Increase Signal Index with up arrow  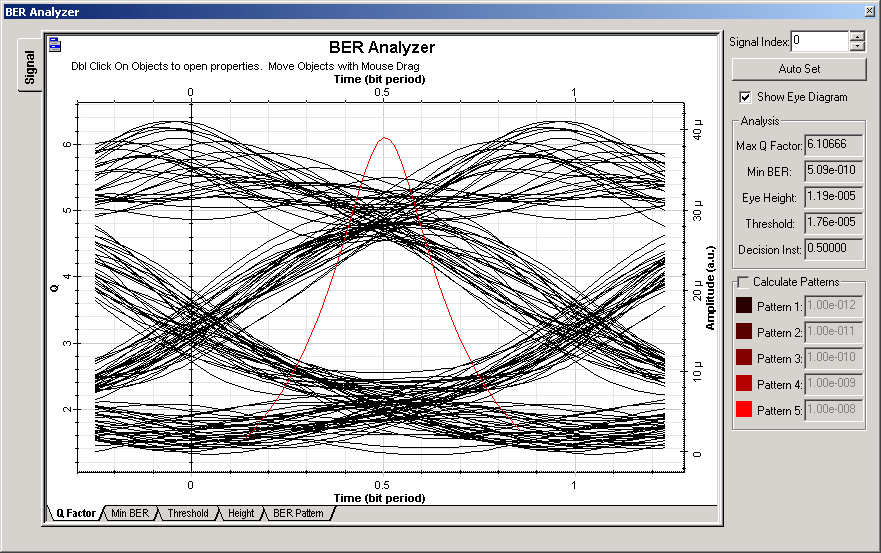(x=857, y=36)
